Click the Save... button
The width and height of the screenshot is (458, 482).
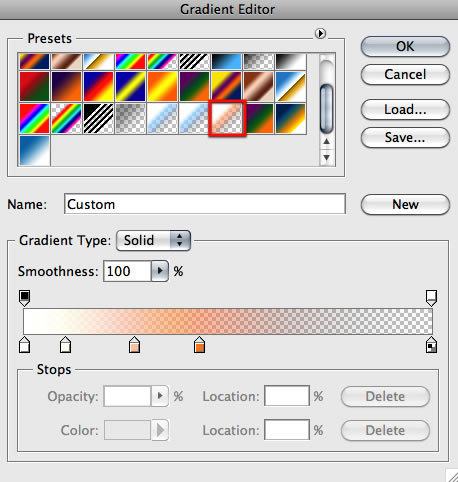tap(405, 137)
